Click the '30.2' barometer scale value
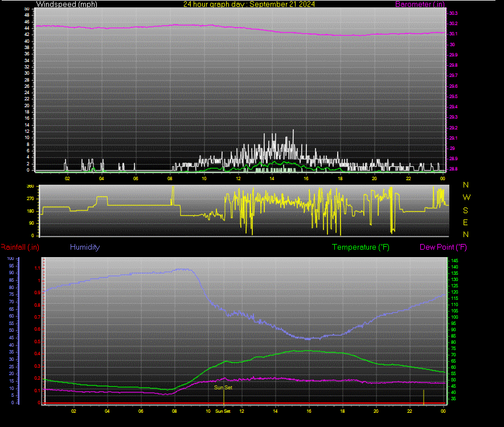The width and height of the screenshot is (504, 427). click(x=453, y=23)
